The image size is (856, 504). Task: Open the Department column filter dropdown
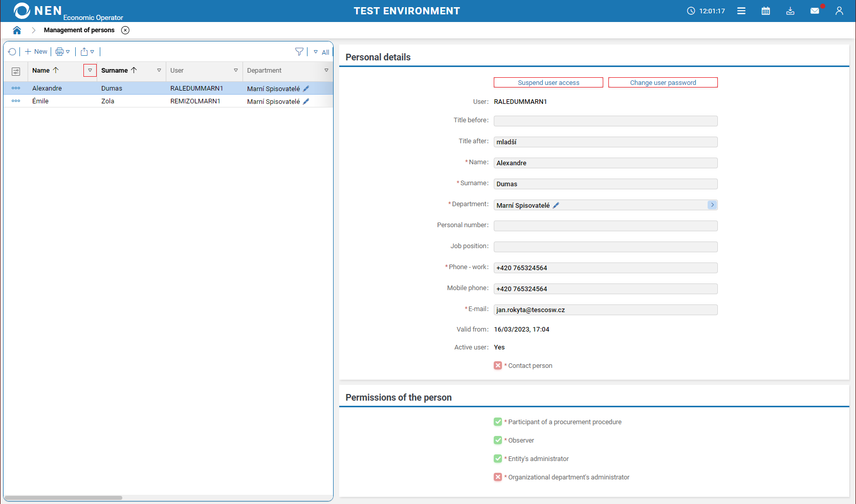(326, 71)
